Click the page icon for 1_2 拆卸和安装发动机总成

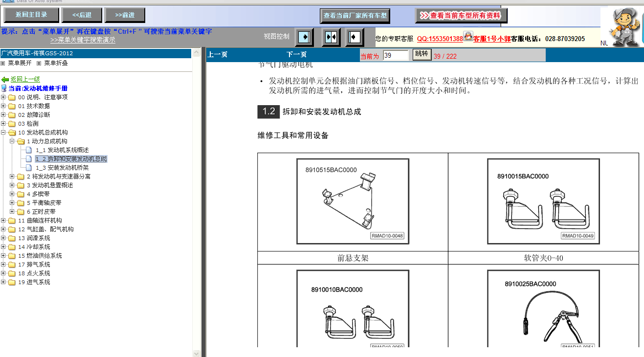pyautogui.click(x=29, y=159)
